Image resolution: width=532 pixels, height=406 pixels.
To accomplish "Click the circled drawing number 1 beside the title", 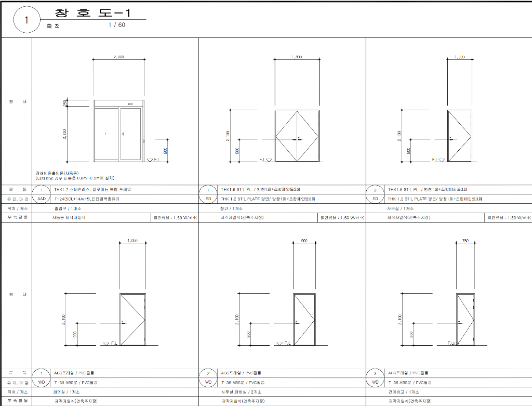I will pos(26,21).
